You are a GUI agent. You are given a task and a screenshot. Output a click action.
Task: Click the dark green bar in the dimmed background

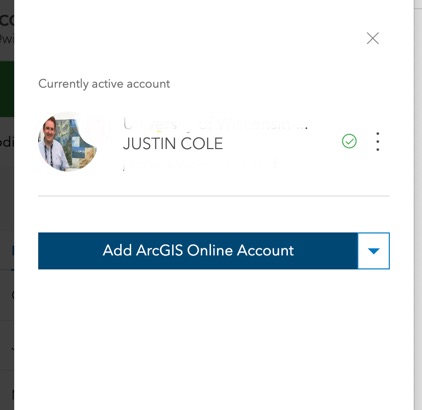7,89
